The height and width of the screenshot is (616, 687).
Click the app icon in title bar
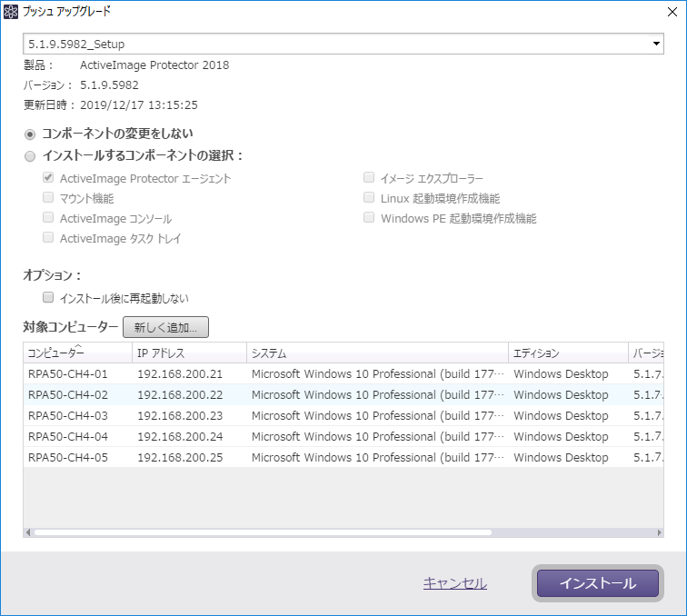[x=11, y=12]
